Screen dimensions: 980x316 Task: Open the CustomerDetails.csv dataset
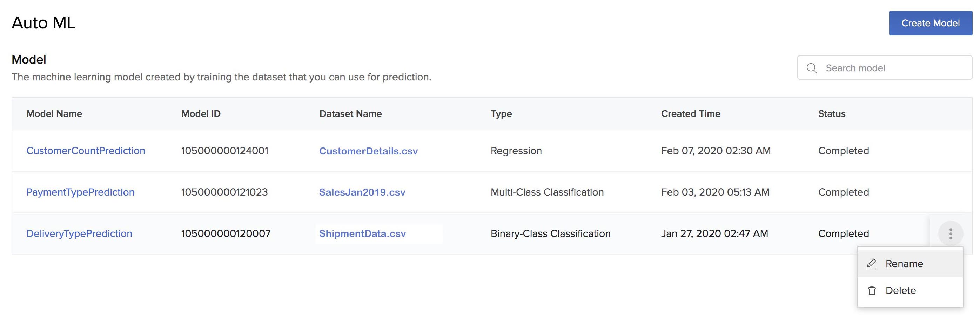pyautogui.click(x=368, y=151)
